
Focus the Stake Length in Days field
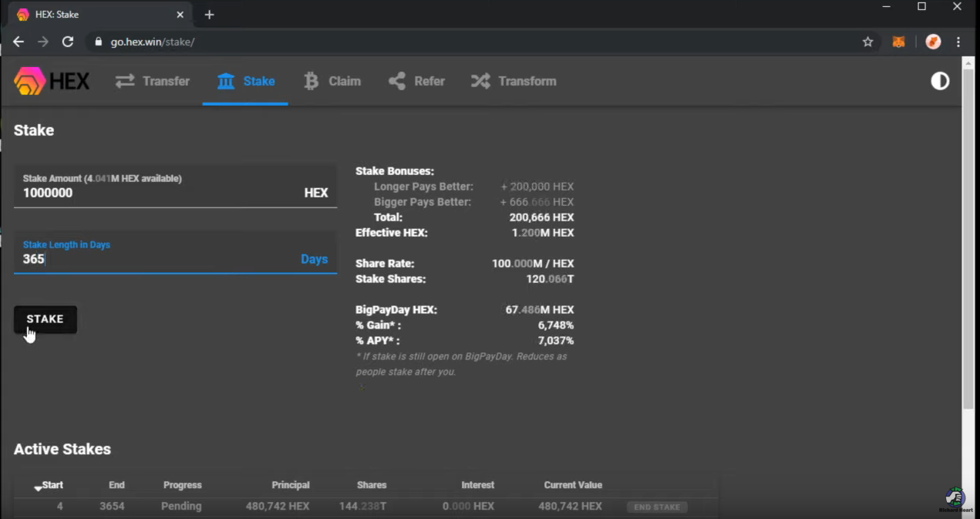(x=175, y=252)
